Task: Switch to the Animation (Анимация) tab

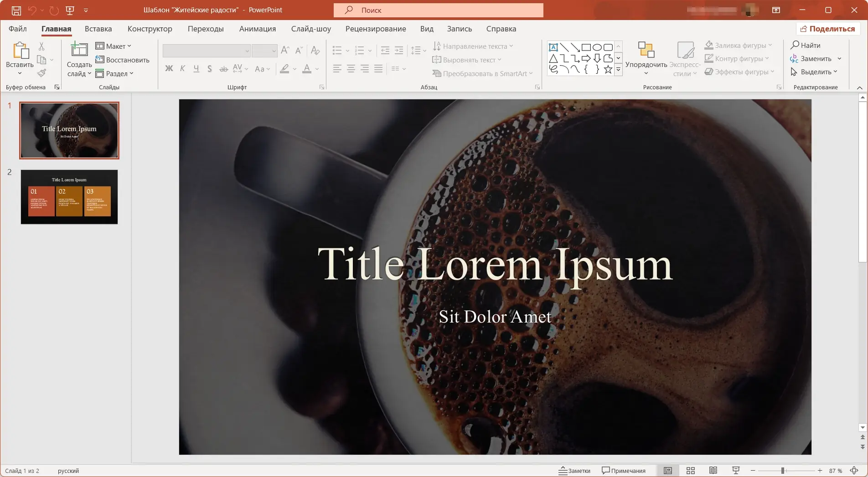Action: pyautogui.click(x=257, y=29)
